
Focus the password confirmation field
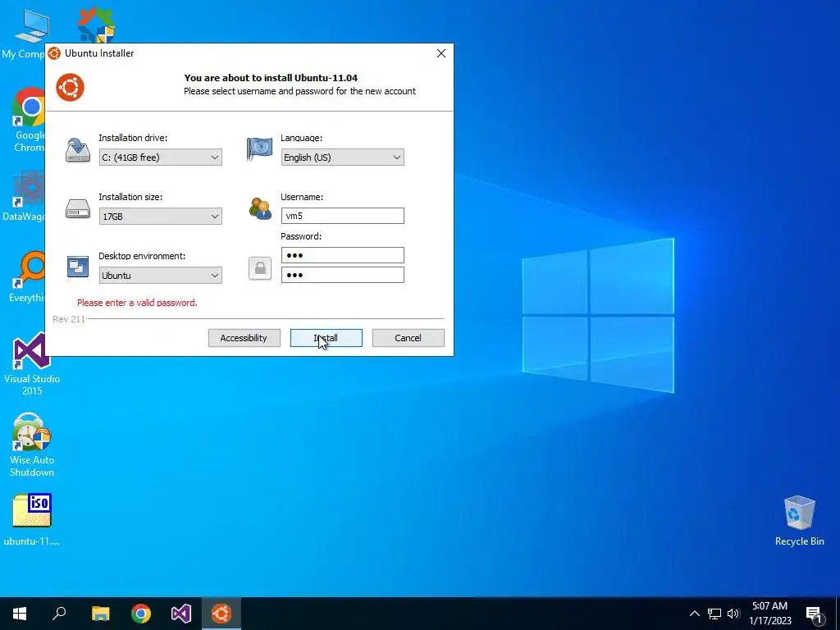click(342, 275)
